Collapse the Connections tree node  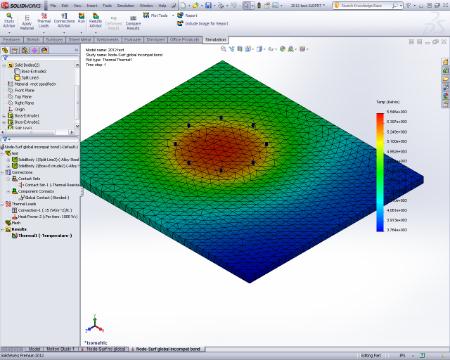3,172
